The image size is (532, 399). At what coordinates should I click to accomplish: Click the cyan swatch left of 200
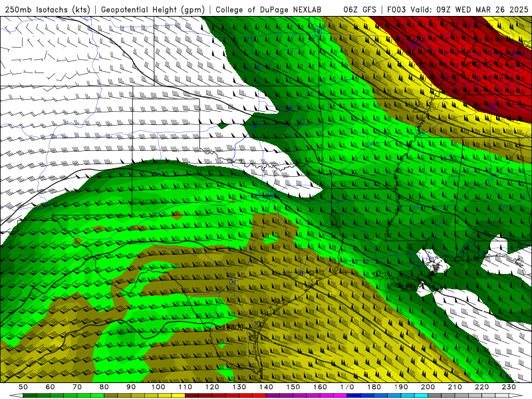tap(421, 396)
